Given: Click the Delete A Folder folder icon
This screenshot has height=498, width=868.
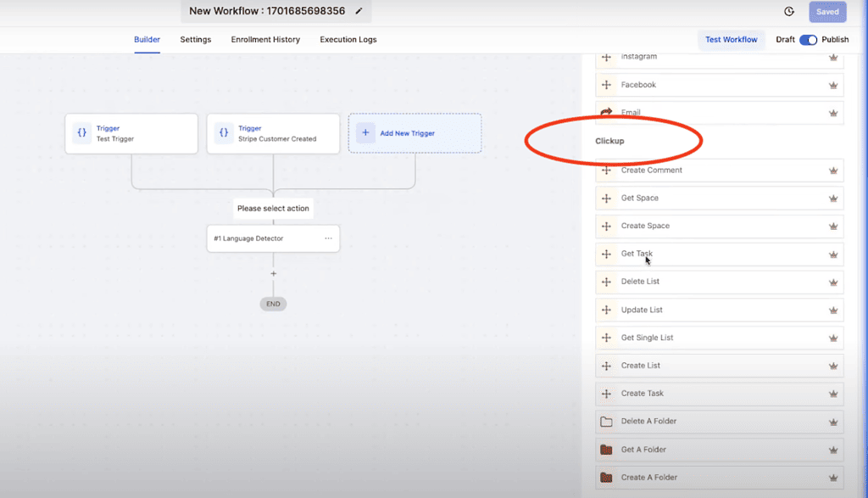Looking at the screenshot, I should click(606, 422).
